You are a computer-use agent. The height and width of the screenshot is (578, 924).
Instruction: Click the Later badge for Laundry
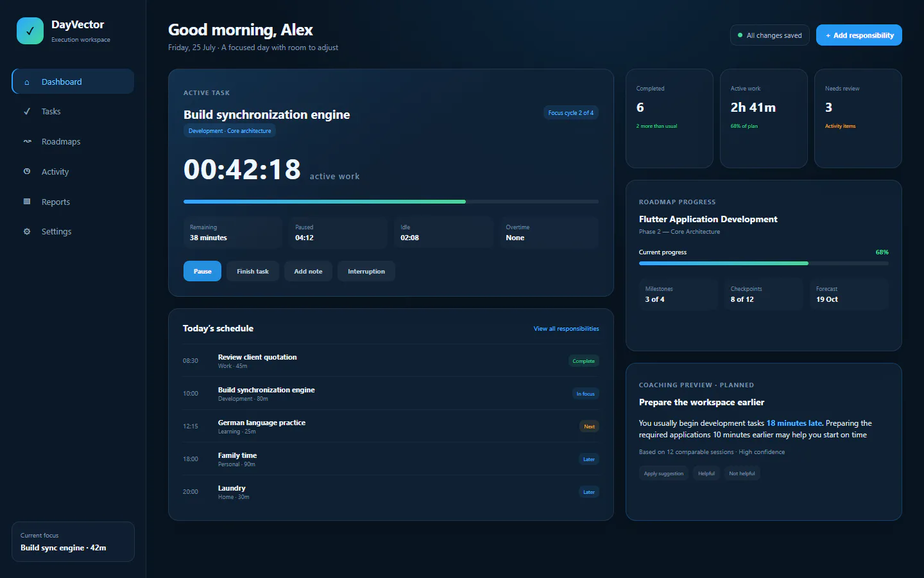588,492
